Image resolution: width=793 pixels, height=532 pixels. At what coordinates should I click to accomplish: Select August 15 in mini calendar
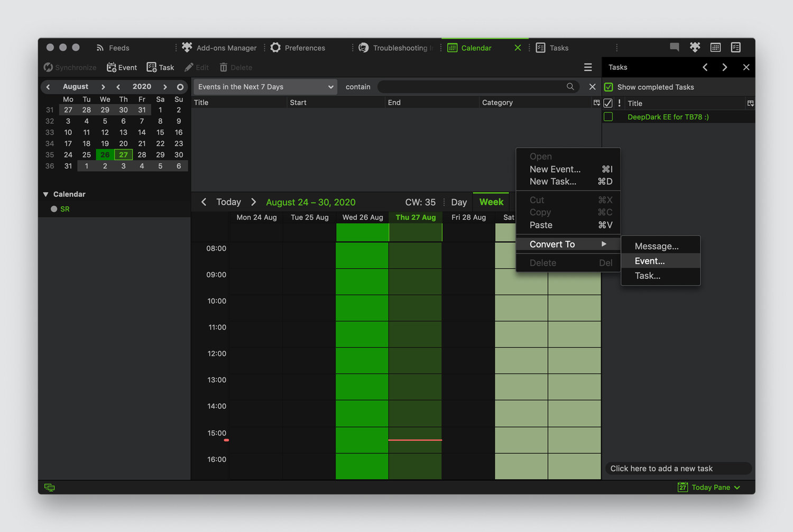point(160,132)
